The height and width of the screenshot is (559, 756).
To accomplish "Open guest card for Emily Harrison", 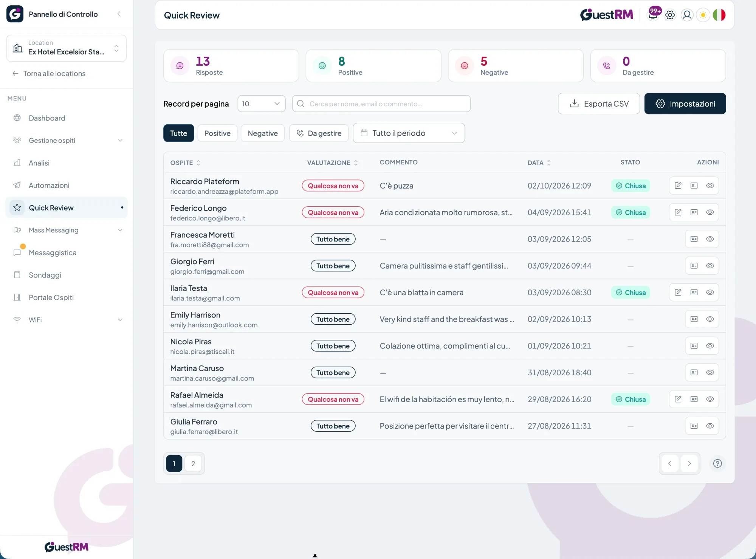I will pyautogui.click(x=694, y=319).
